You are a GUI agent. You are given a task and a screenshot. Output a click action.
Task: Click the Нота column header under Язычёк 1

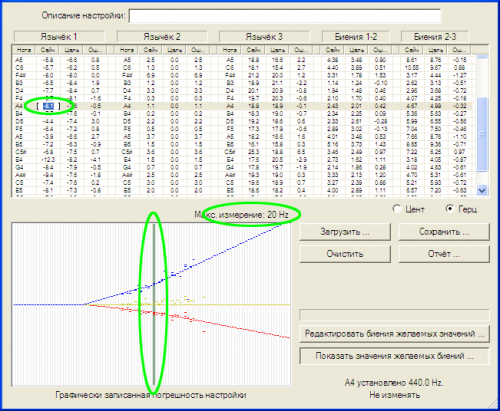[24, 50]
